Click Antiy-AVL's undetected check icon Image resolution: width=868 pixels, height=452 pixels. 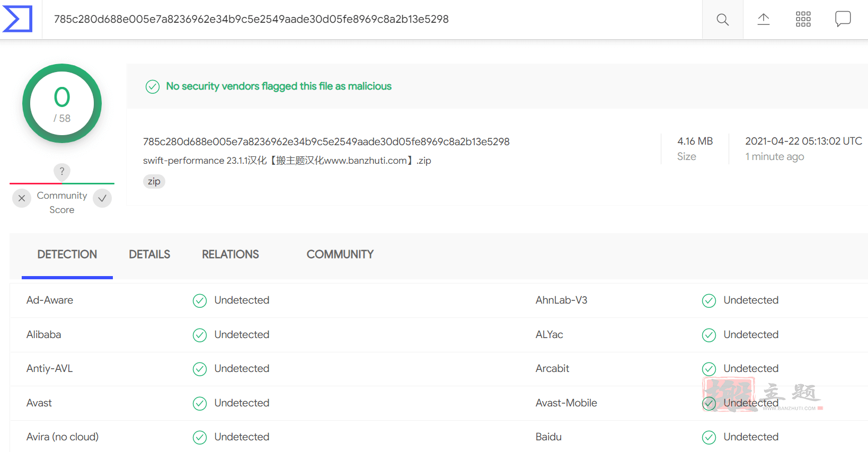[x=200, y=369]
